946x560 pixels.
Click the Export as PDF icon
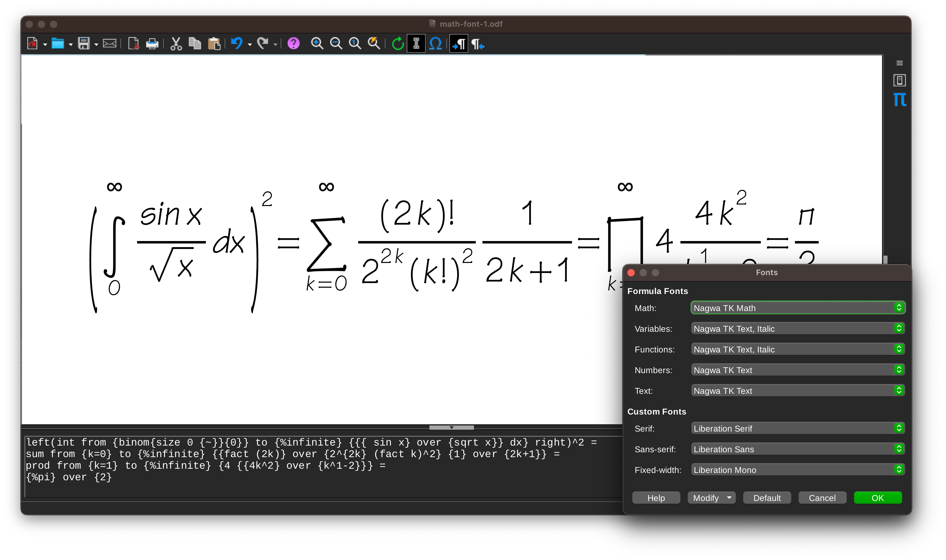click(133, 44)
